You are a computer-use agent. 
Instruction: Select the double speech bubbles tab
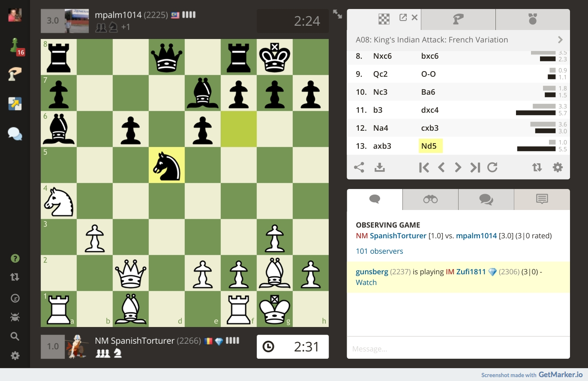(486, 199)
